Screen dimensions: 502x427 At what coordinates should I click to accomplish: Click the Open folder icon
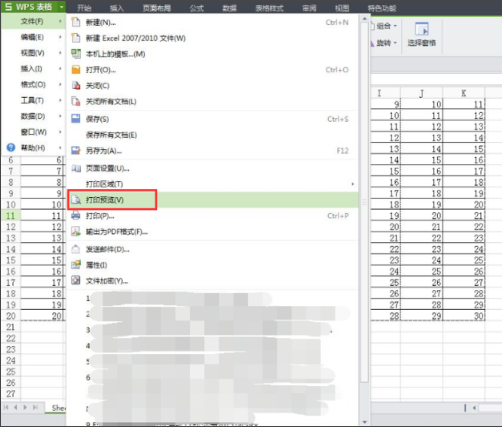click(x=76, y=70)
